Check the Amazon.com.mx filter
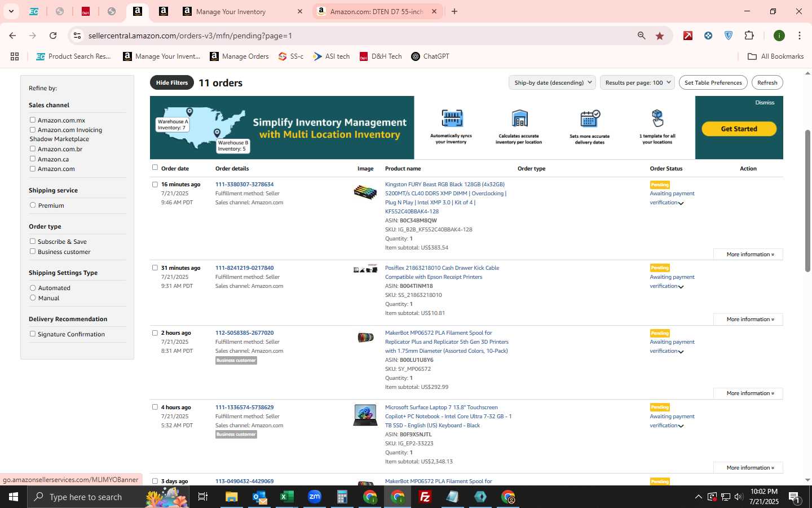This screenshot has height=508, width=812. [33, 120]
